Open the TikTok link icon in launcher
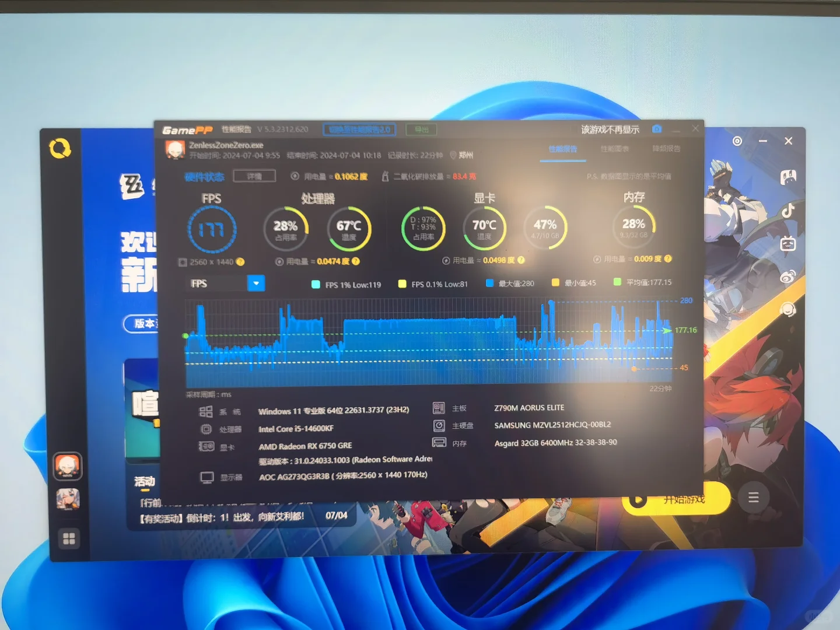 (788, 210)
